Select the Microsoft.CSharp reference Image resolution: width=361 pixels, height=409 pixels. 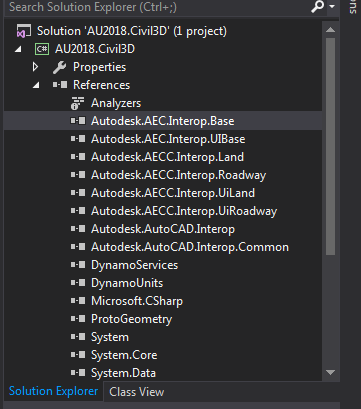137,301
